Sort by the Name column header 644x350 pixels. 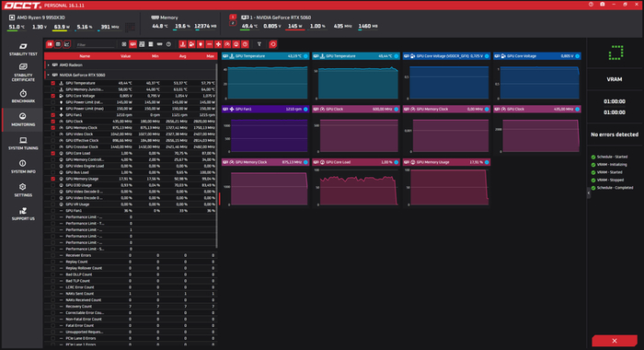pyautogui.click(x=85, y=56)
